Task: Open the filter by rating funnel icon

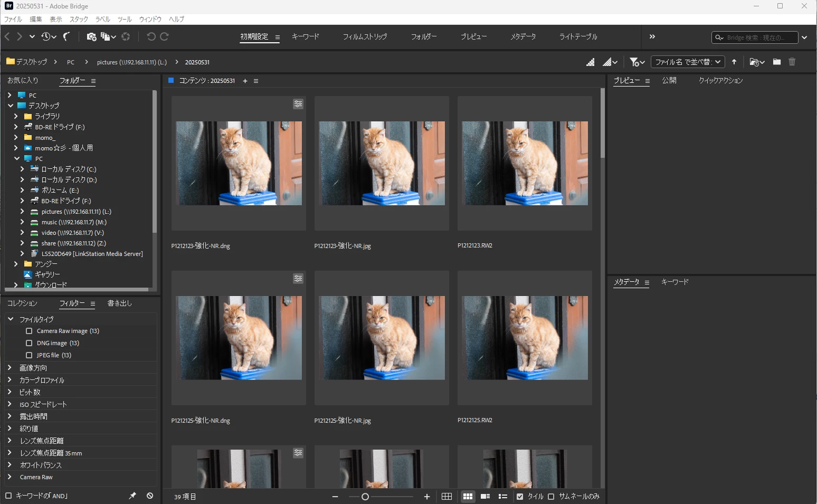Action: (637, 62)
